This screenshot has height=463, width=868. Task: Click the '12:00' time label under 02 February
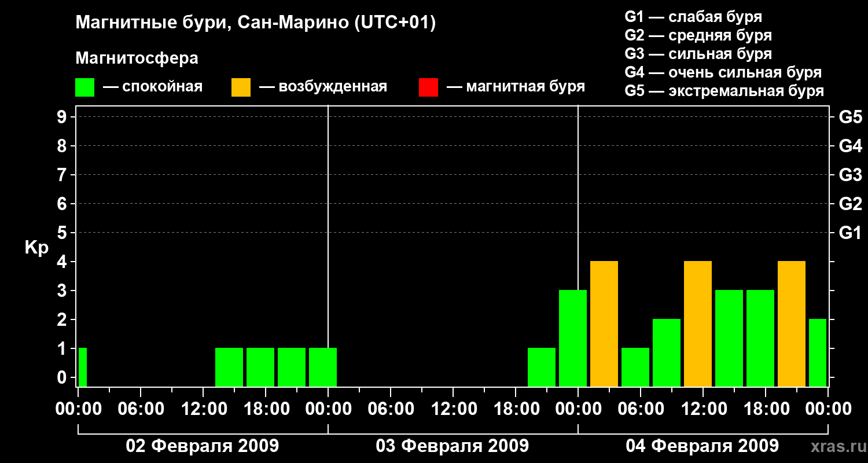click(203, 409)
